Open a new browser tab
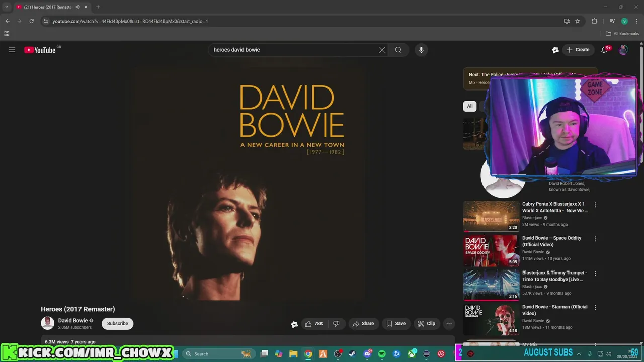Screen dimensions: 644x362 [x=98, y=7]
